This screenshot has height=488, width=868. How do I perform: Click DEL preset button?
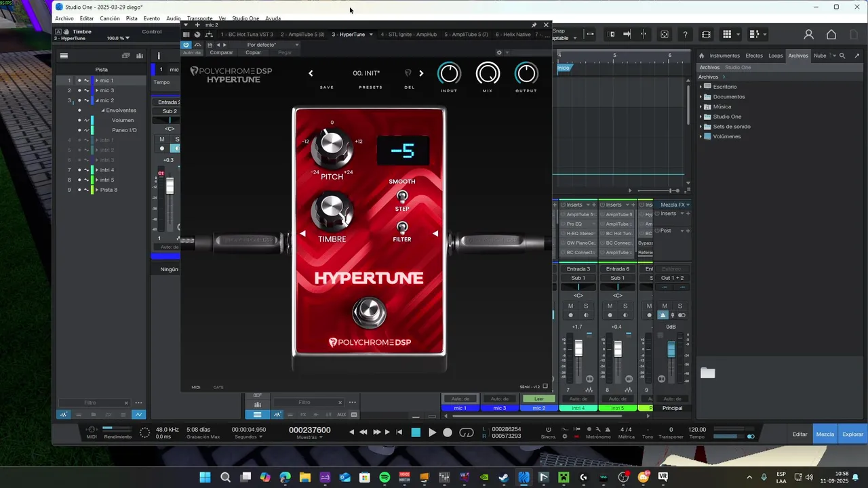[410, 87]
